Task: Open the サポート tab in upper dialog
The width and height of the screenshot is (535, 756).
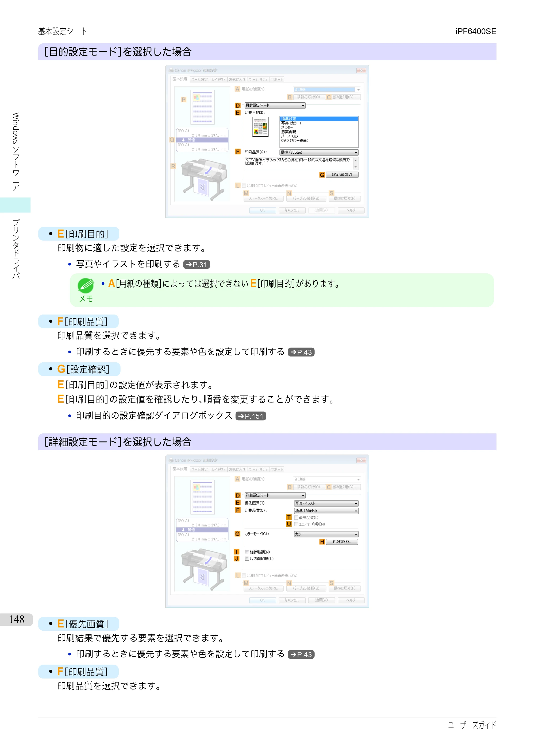Action: (x=277, y=80)
